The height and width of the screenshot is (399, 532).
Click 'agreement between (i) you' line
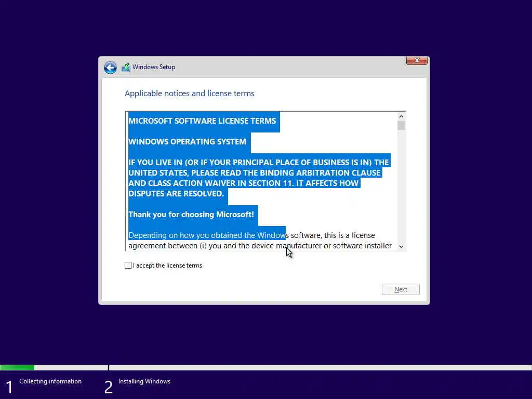click(x=260, y=246)
